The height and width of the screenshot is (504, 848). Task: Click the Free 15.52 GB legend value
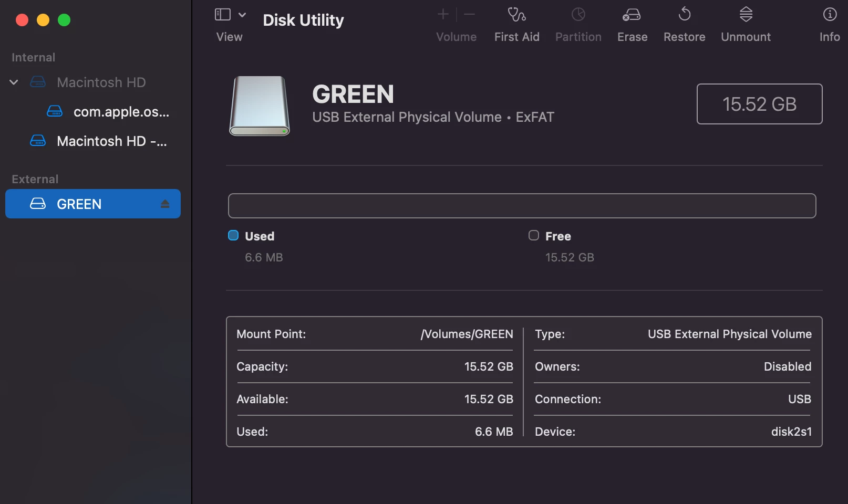coord(570,257)
